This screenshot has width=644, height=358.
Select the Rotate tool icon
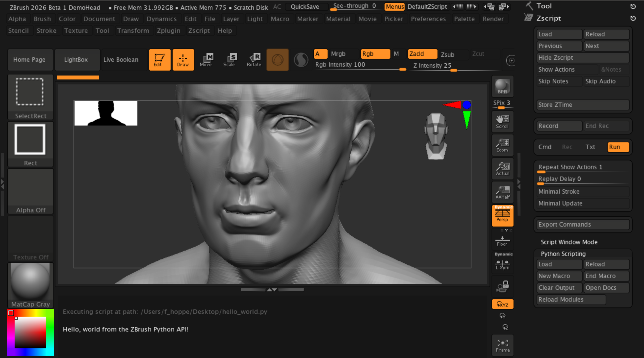click(254, 60)
